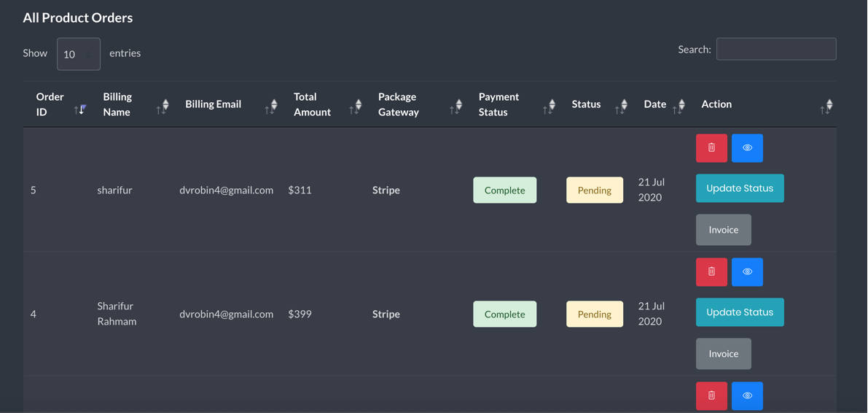Viewport: 868px width, 413px height.
Task: Sort by Action using its sort arrows
Action: [x=826, y=106]
